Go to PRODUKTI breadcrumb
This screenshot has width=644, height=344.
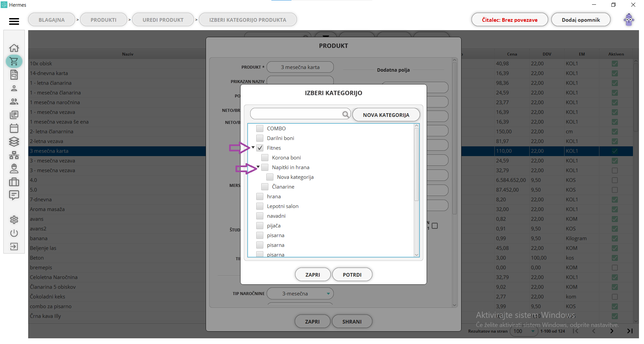(104, 20)
